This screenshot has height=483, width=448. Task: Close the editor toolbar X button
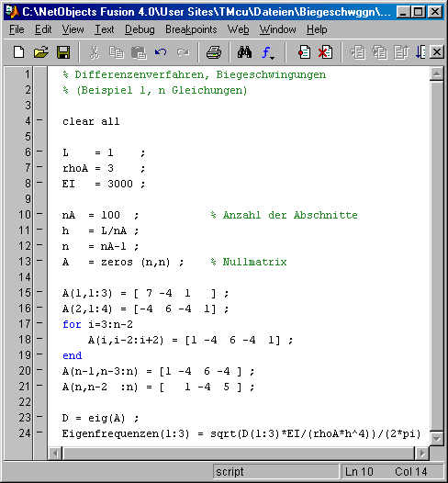437,52
